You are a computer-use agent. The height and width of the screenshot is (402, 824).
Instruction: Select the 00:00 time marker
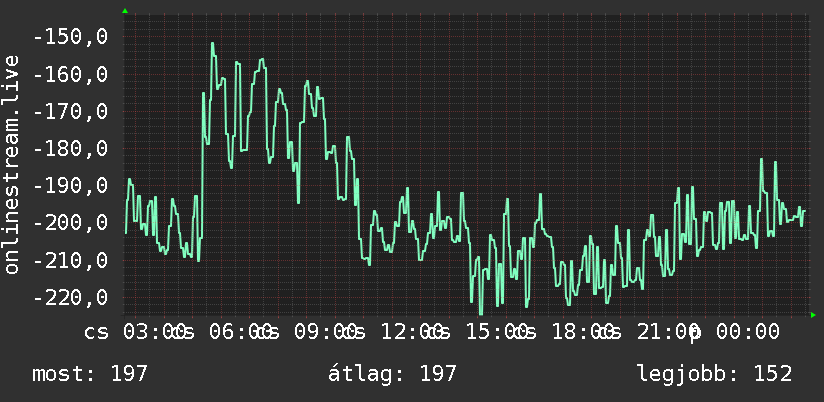tap(748, 332)
